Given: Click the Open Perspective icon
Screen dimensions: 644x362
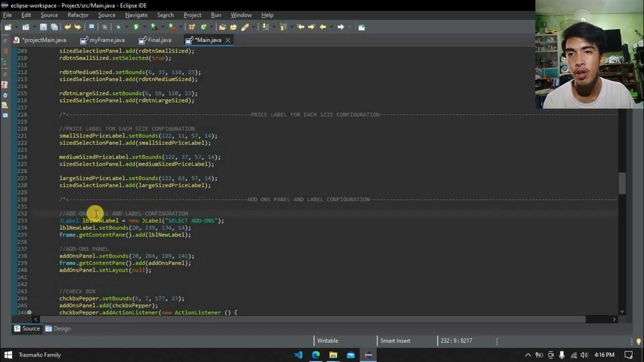Looking at the screenshot, I should tap(361, 27).
